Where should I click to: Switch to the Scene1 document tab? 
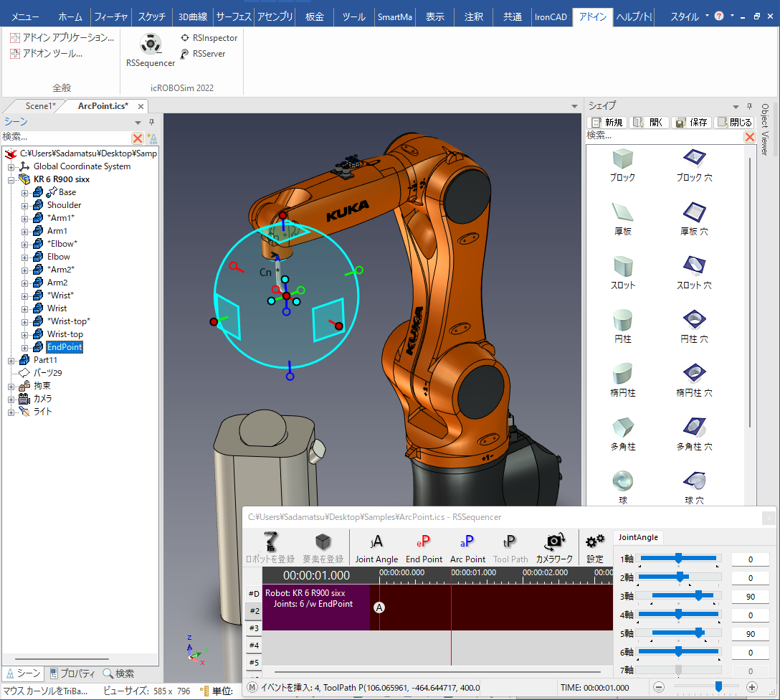pyautogui.click(x=39, y=106)
